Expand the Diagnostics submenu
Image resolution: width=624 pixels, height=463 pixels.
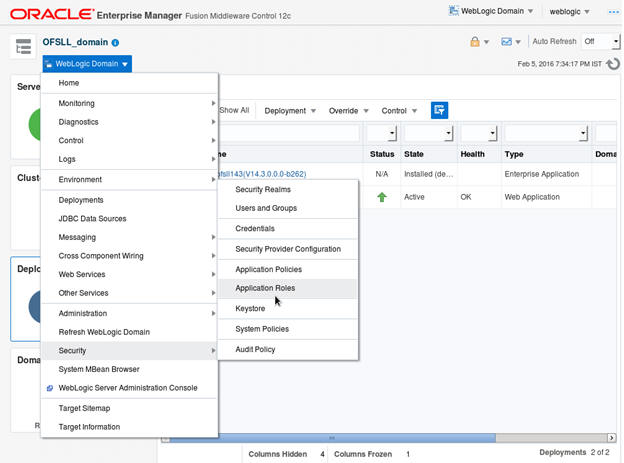pyautogui.click(x=129, y=122)
